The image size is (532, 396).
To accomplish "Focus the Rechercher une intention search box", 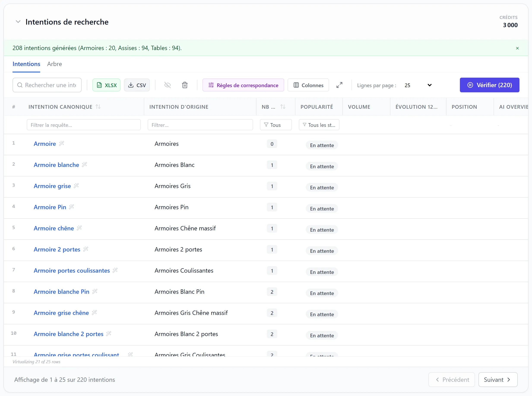I will [47, 85].
